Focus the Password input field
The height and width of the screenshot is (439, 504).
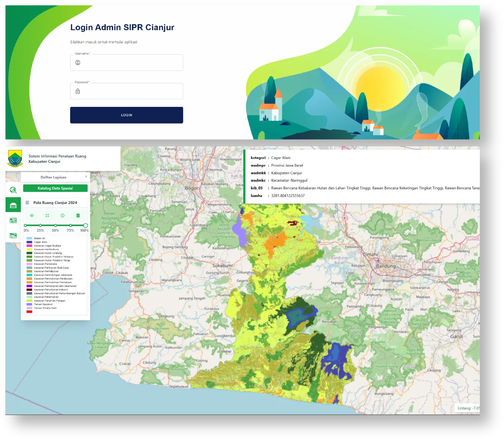(127, 91)
